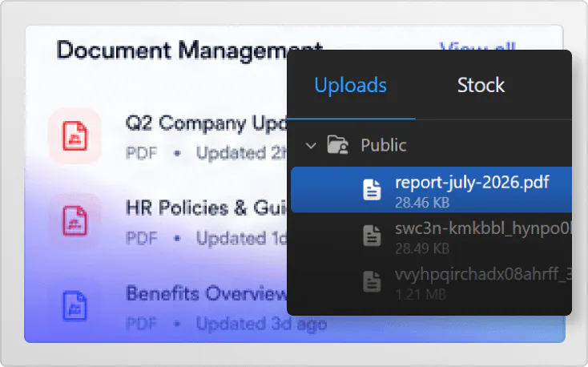
Task: Select the Public folder label
Action: tap(383, 145)
